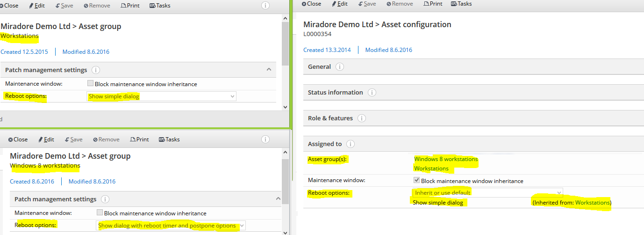Open Reboot options dropdown with reboot timer option
The image size is (644, 235).
[x=171, y=226]
